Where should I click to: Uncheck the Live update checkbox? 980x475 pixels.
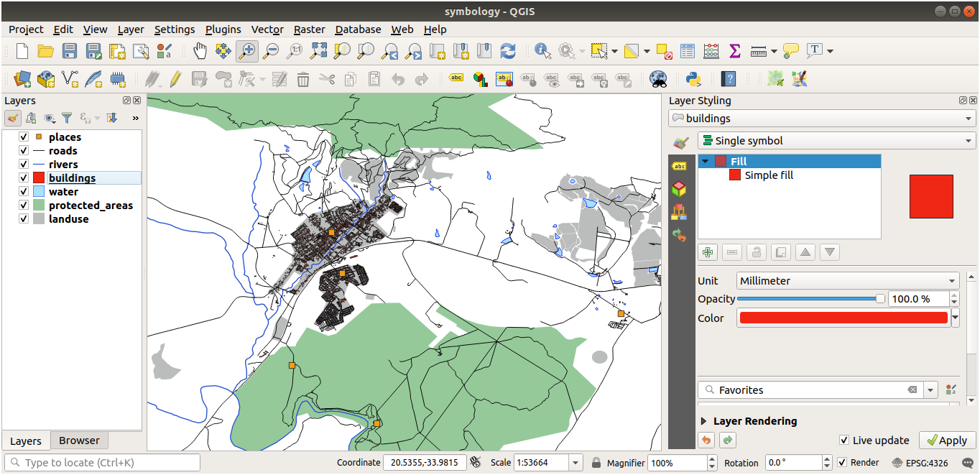pyautogui.click(x=844, y=441)
